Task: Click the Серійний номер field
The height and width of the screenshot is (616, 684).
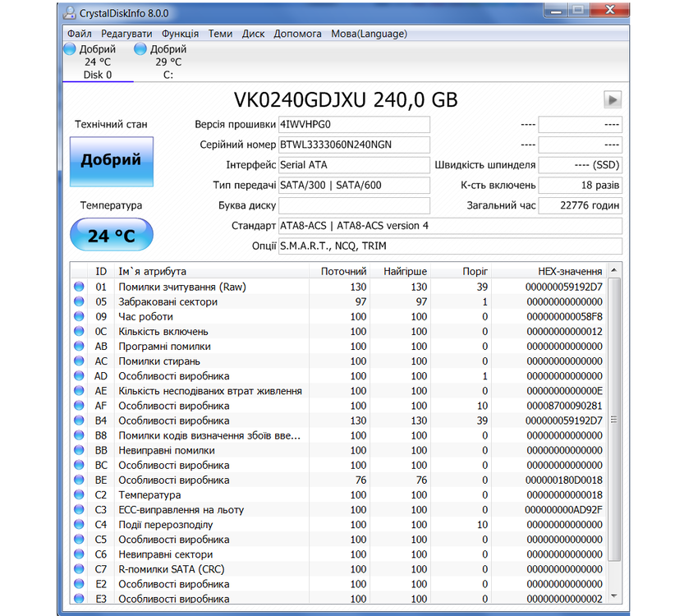Action: [x=354, y=145]
